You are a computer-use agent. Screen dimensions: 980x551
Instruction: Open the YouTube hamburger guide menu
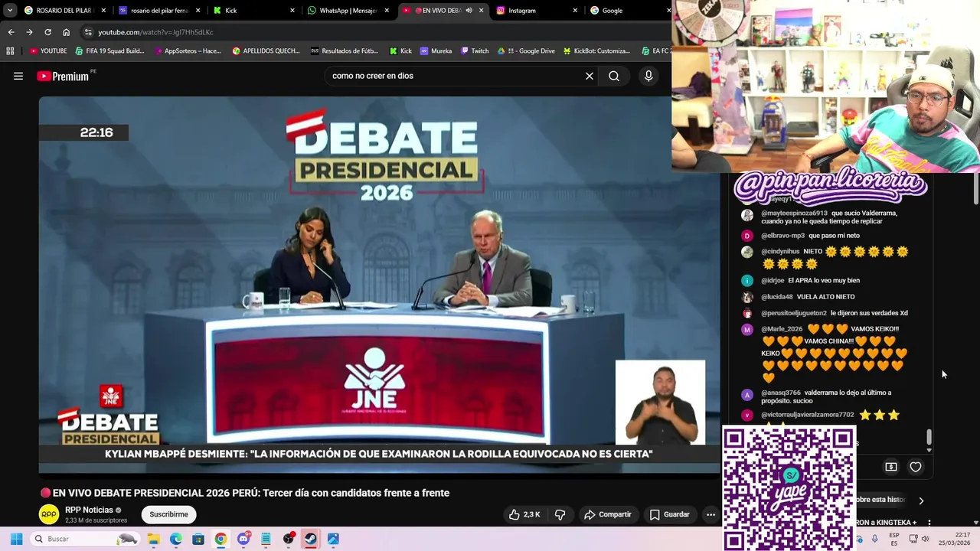(x=18, y=76)
